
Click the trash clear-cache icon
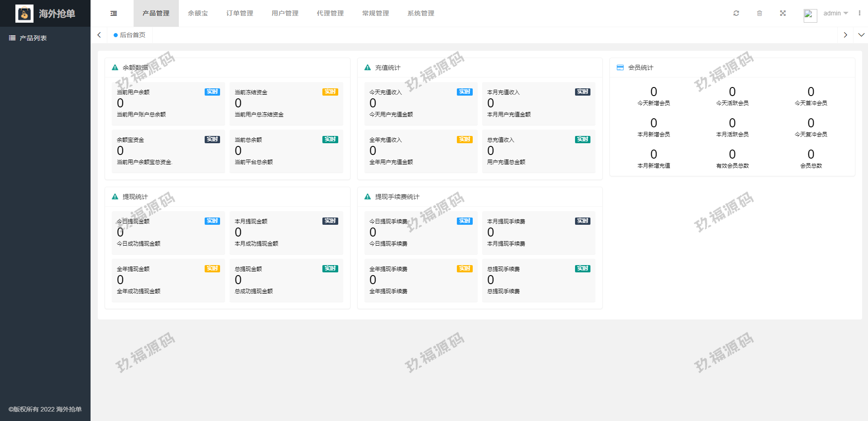point(759,13)
